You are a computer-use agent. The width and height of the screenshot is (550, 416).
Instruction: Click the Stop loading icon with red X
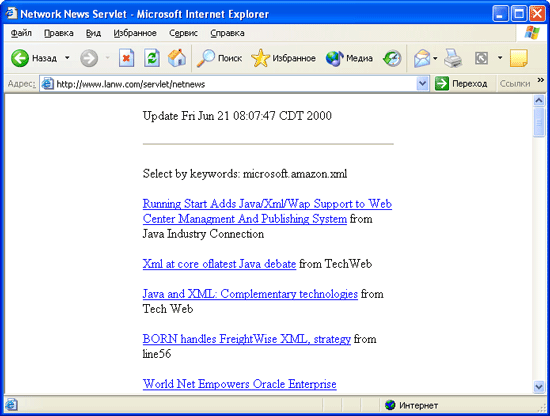pyautogui.click(x=126, y=58)
